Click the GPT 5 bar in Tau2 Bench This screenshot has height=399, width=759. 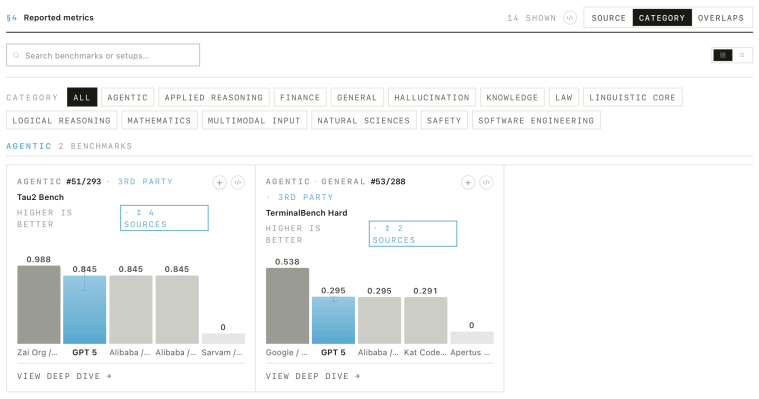(x=85, y=310)
